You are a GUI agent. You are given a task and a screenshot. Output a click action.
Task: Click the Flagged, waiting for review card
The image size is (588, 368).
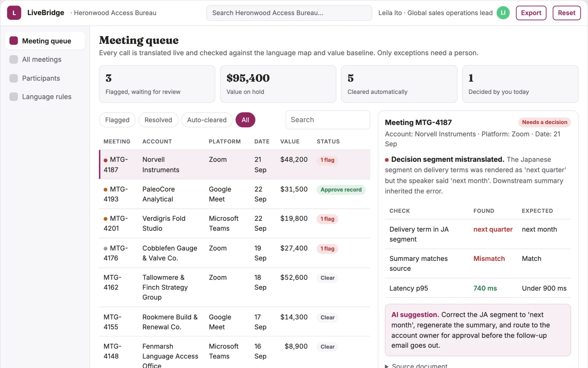click(157, 84)
